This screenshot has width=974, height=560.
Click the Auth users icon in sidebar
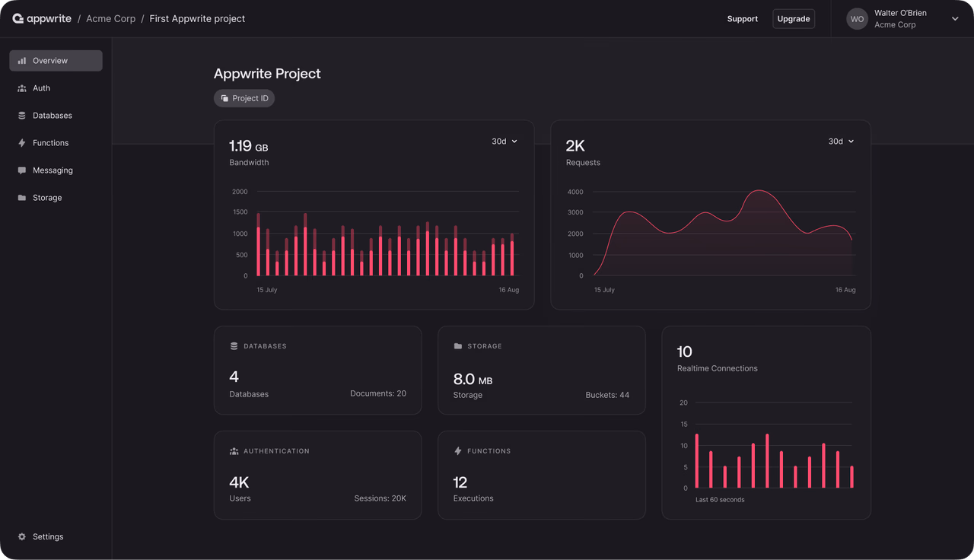(22, 88)
